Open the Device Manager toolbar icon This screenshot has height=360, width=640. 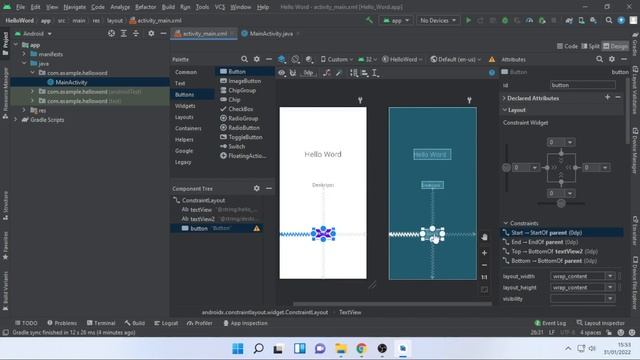point(581,20)
